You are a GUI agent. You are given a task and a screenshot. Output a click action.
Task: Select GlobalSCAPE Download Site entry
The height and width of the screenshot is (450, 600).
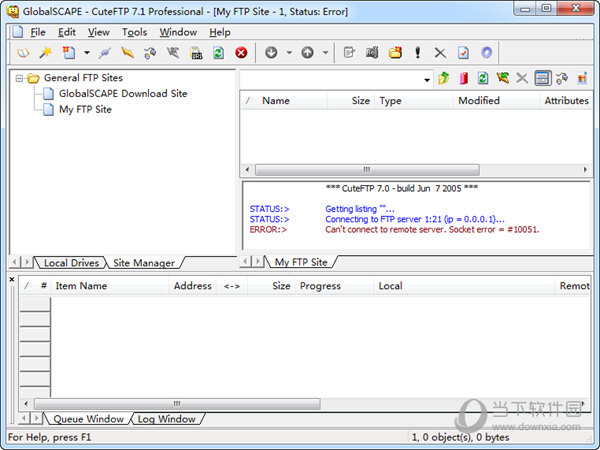[123, 93]
